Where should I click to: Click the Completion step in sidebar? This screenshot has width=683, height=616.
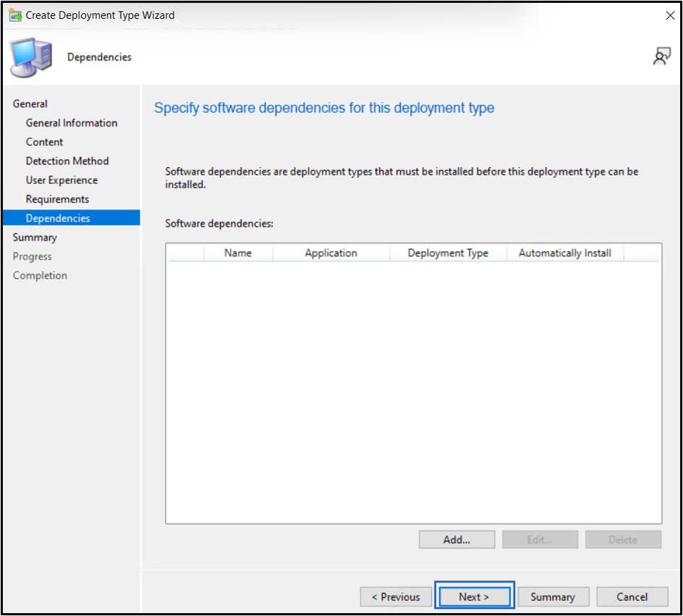(40, 275)
